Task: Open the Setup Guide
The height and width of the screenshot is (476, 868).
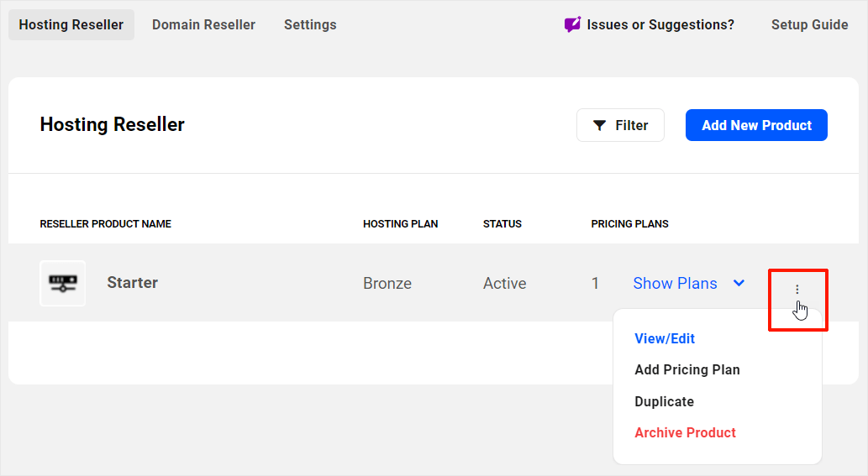Action: (x=809, y=25)
